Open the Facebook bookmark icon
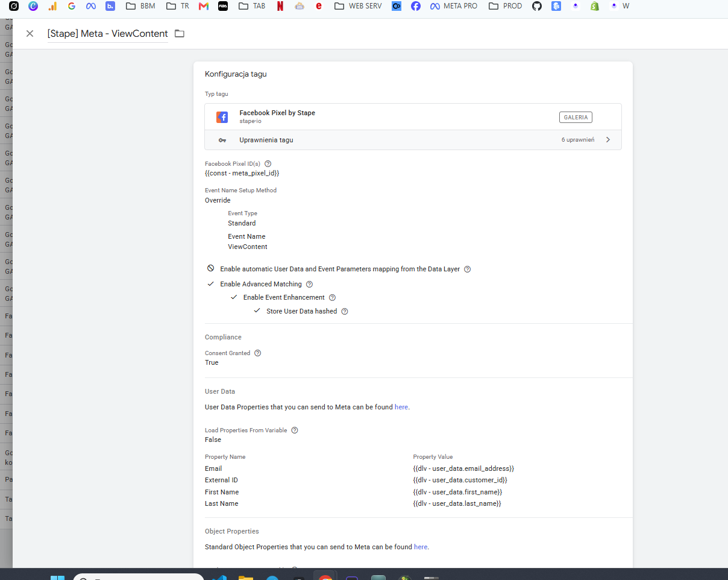 415,6
